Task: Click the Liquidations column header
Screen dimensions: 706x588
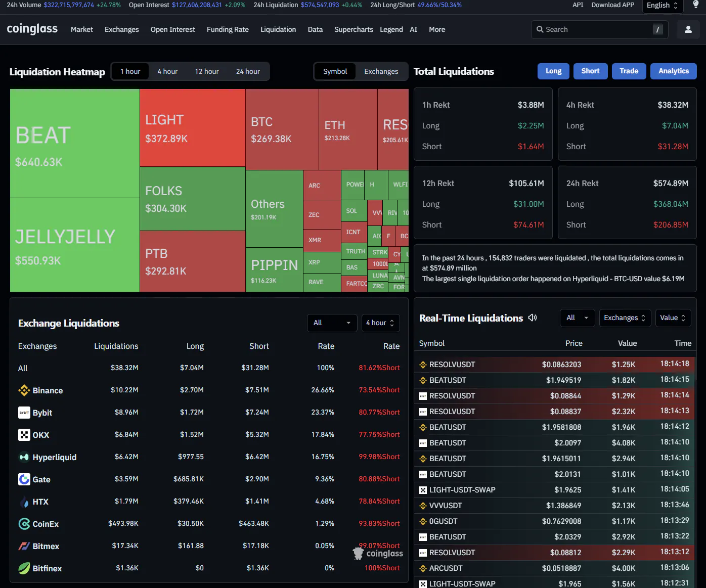Action: coord(116,346)
